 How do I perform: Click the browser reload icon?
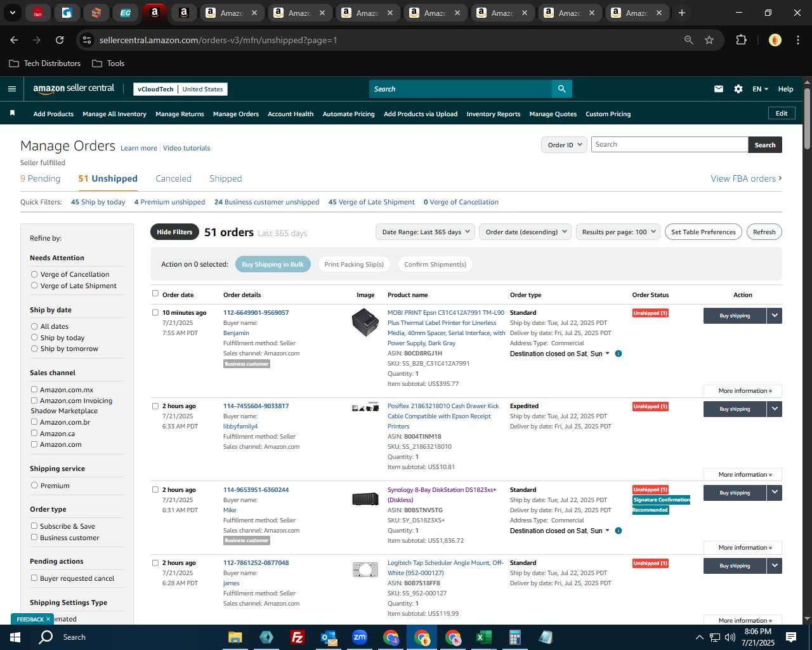tap(60, 40)
